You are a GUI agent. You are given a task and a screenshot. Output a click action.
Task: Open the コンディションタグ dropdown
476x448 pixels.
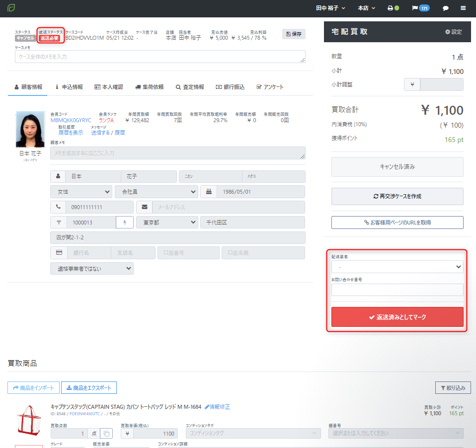[x=253, y=434]
